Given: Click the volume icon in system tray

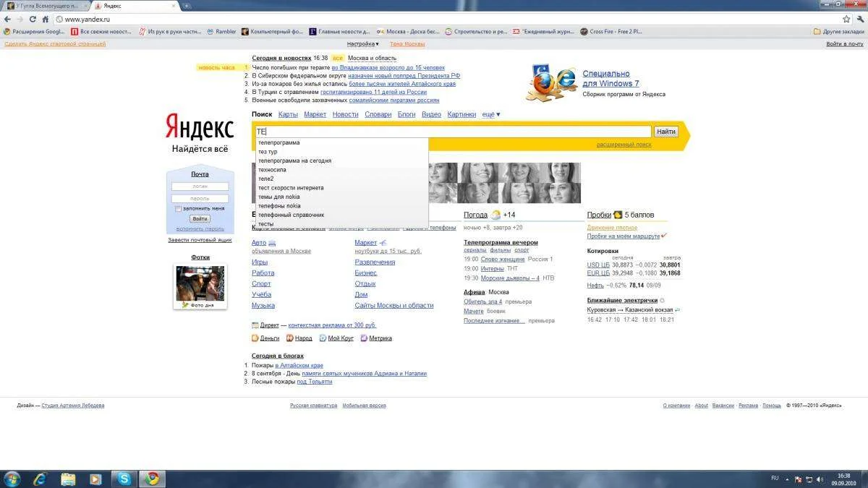Looking at the screenshot, I should click(x=820, y=479).
